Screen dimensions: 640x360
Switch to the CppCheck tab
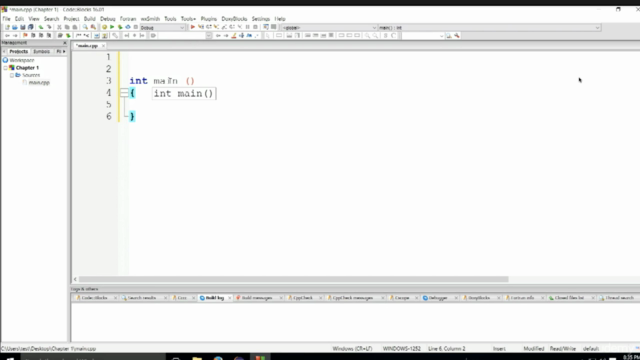coord(303,298)
